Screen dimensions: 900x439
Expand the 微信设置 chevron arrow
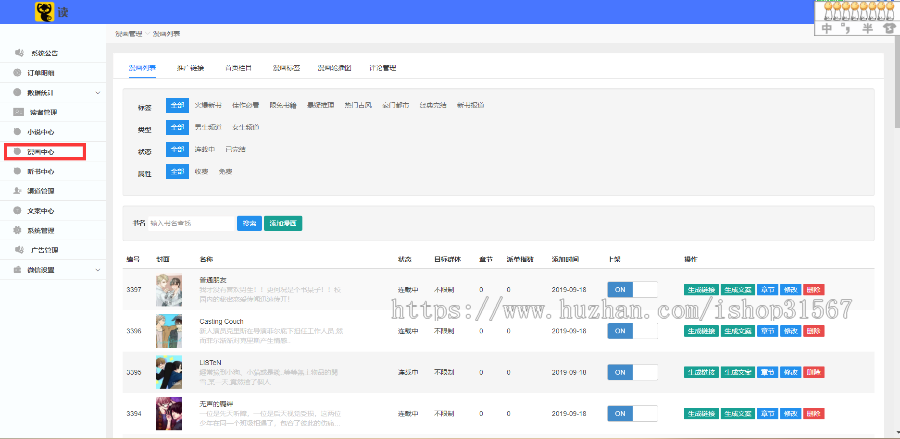(98, 269)
